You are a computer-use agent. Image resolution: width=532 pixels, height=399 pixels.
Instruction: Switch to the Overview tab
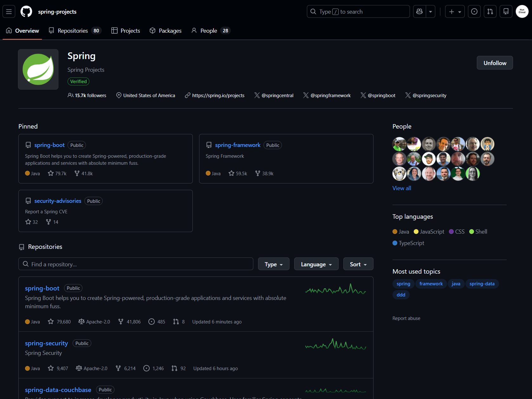tap(22, 30)
